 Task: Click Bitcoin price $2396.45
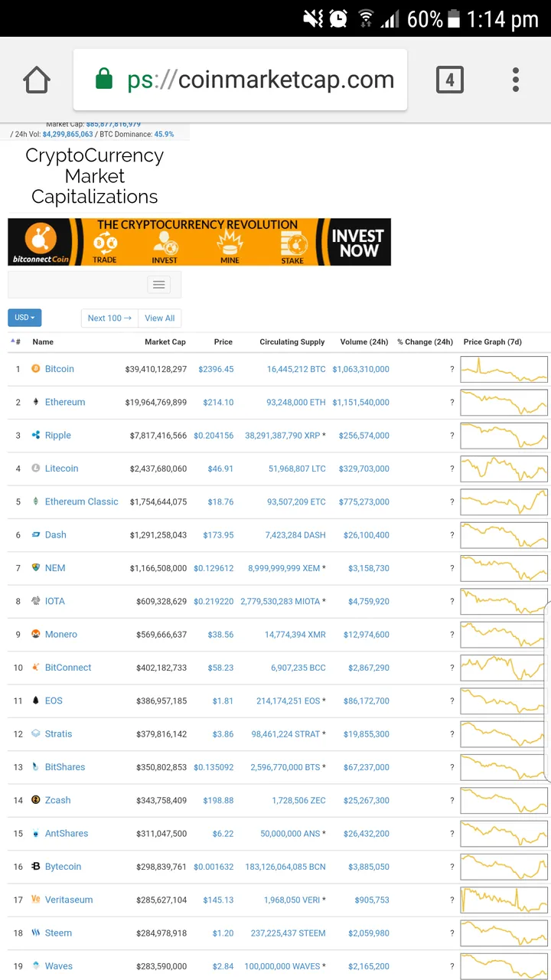216,369
